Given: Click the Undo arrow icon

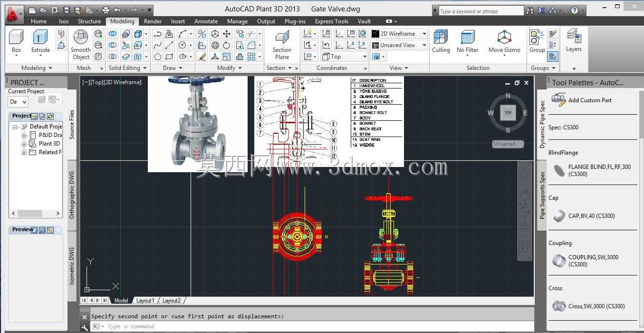Looking at the screenshot, I should (x=117, y=10).
